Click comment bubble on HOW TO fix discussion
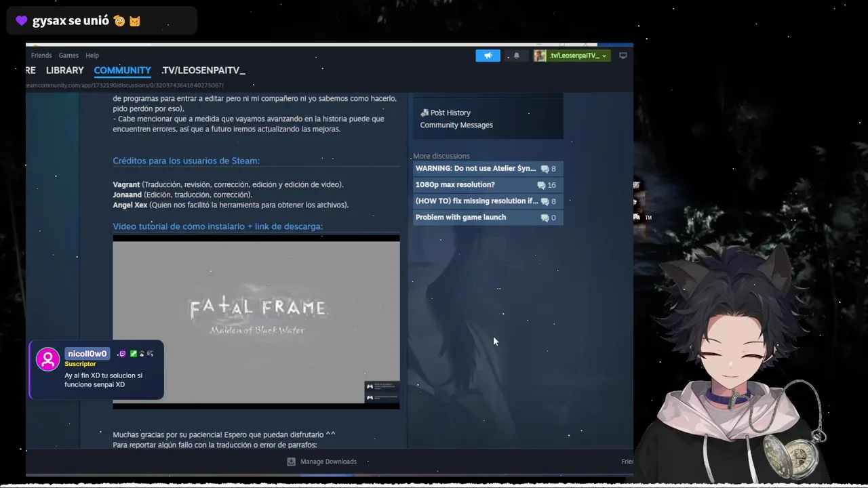The image size is (868, 488). tap(545, 201)
